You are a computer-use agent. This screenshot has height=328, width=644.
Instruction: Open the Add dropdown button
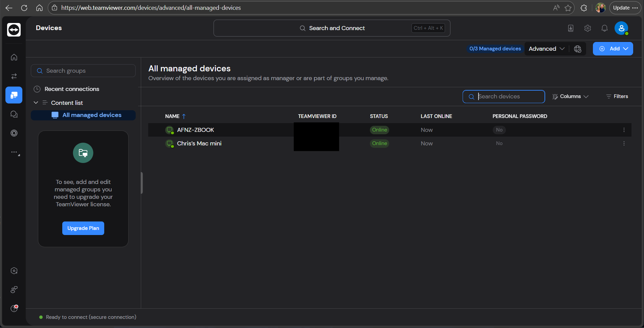pyautogui.click(x=613, y=49)
